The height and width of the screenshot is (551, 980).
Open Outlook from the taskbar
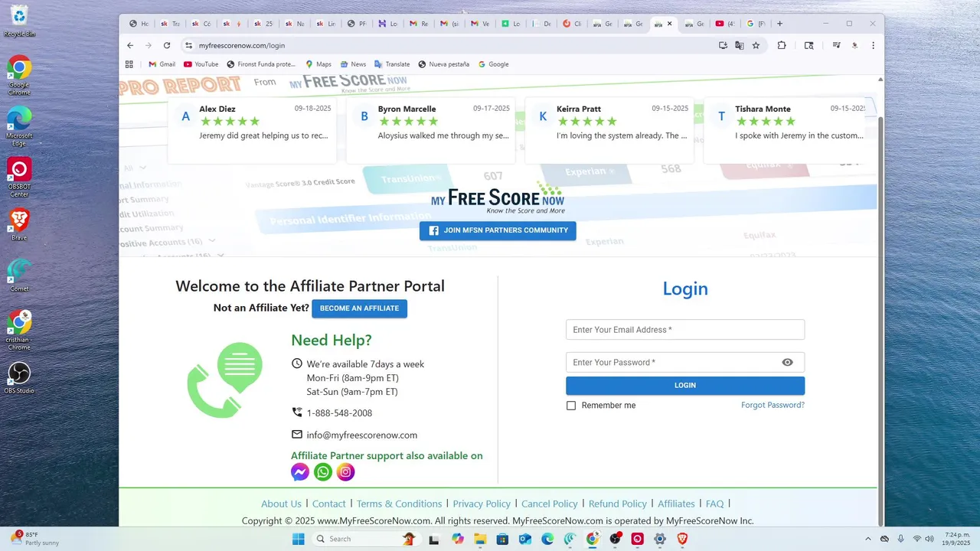point(525,539)
